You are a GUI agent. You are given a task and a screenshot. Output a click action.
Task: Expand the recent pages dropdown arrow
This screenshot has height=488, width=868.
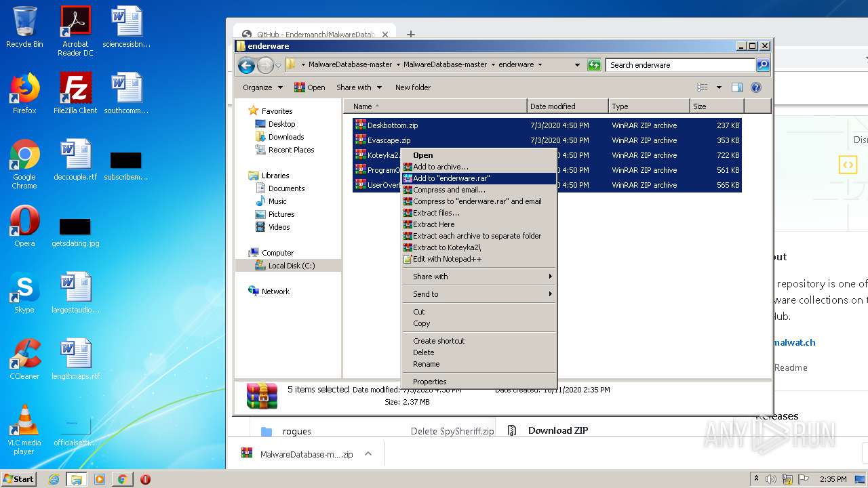278,66
